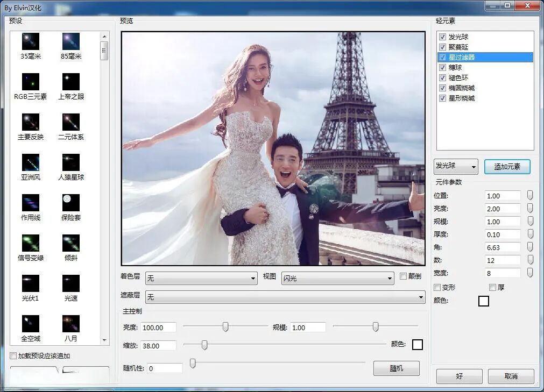
Task: Choose the 保险套 preset thumbnail
Action: [70, 203]
